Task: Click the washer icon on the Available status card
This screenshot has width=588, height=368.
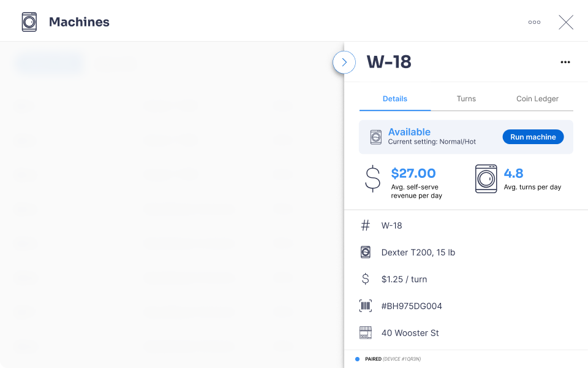Action: coord(376,136)
